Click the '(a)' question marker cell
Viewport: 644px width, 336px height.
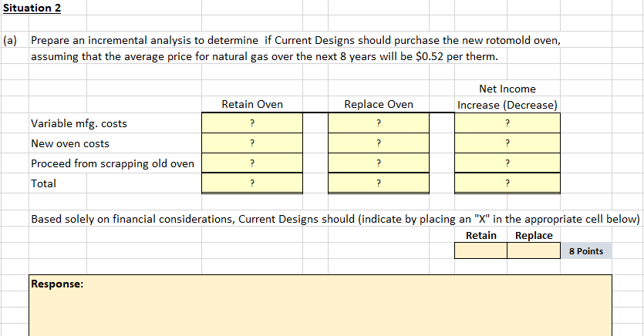click(10, 40)
